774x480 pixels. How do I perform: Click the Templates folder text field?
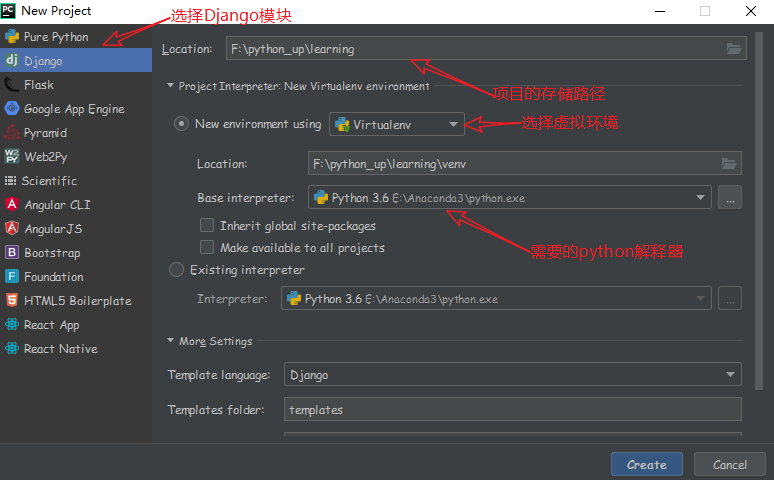coord(513,409)
